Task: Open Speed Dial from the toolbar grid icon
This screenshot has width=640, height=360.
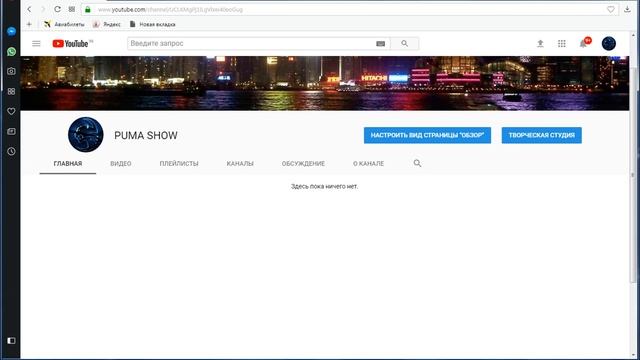Action: click(72, 9)
